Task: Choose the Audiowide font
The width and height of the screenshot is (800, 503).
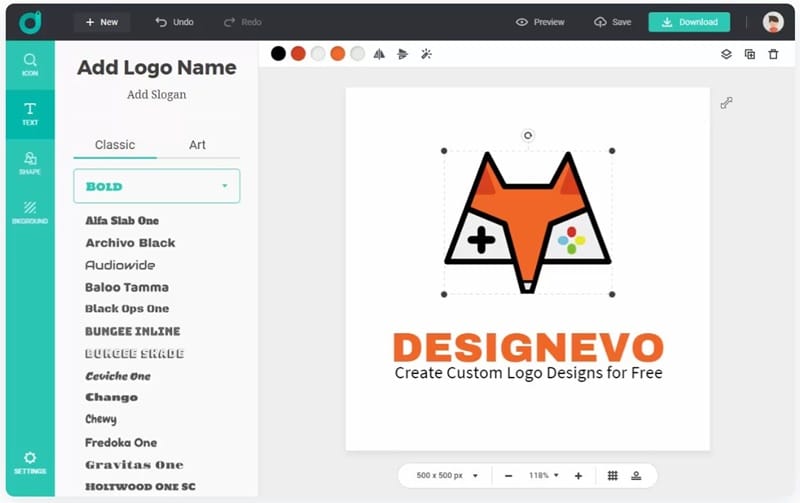Action: click(x=120, y=265)
